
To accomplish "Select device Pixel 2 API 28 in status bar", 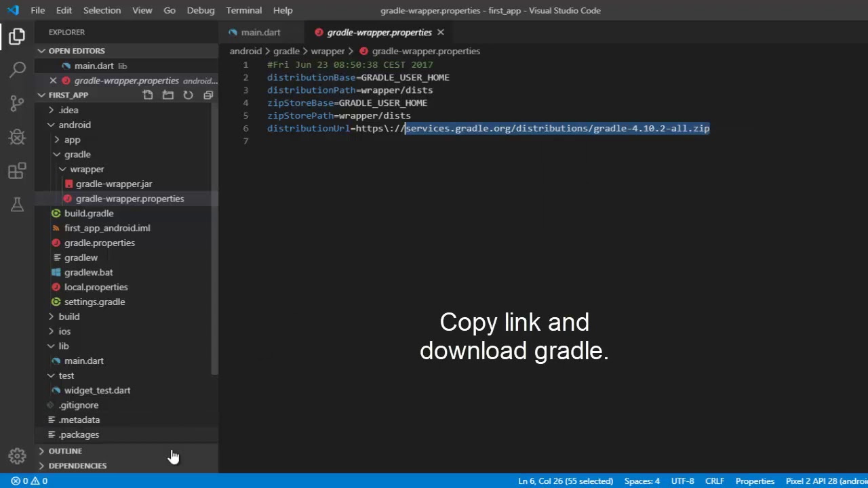I will (825, 481).
